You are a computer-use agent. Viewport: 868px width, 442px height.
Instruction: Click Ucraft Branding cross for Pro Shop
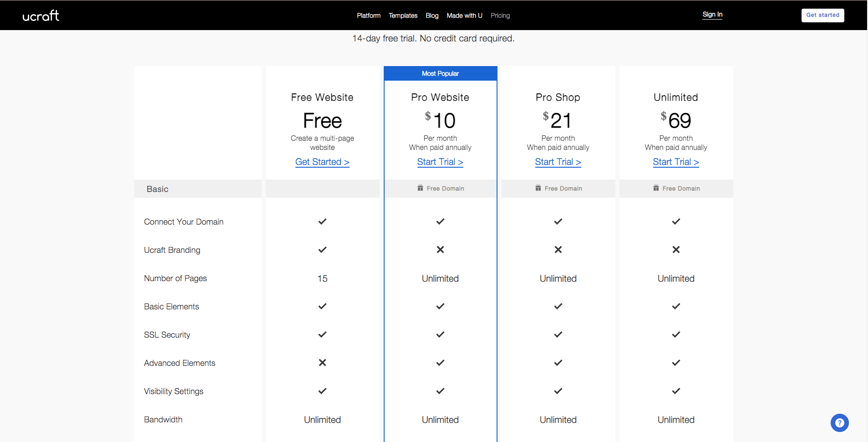point(558,250)
